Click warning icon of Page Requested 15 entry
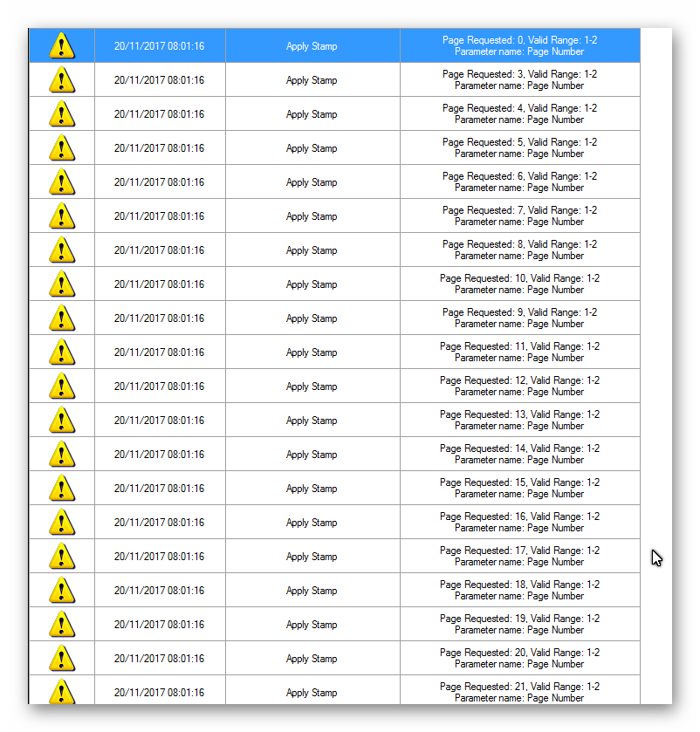This screenshot has height=732, width=700. point(61,488)
